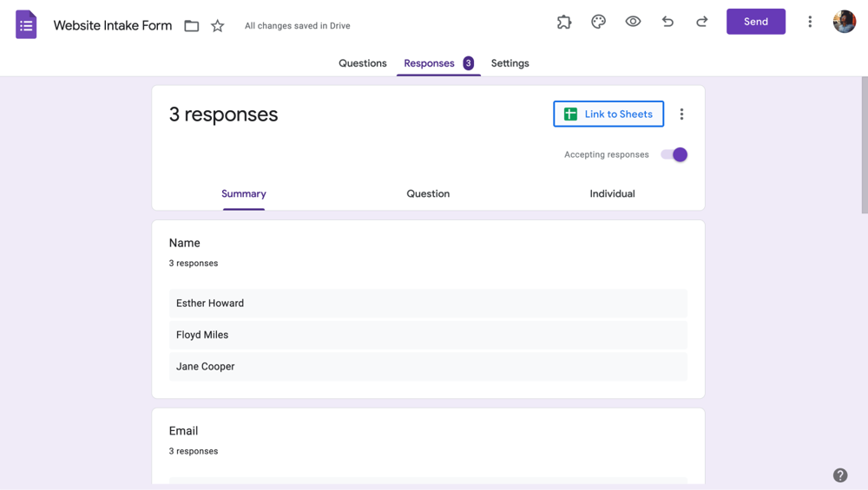Image resolution: width=868 pixels, height=490 pixels.
Task: Open responses more options menu
Action: [681, 114]
